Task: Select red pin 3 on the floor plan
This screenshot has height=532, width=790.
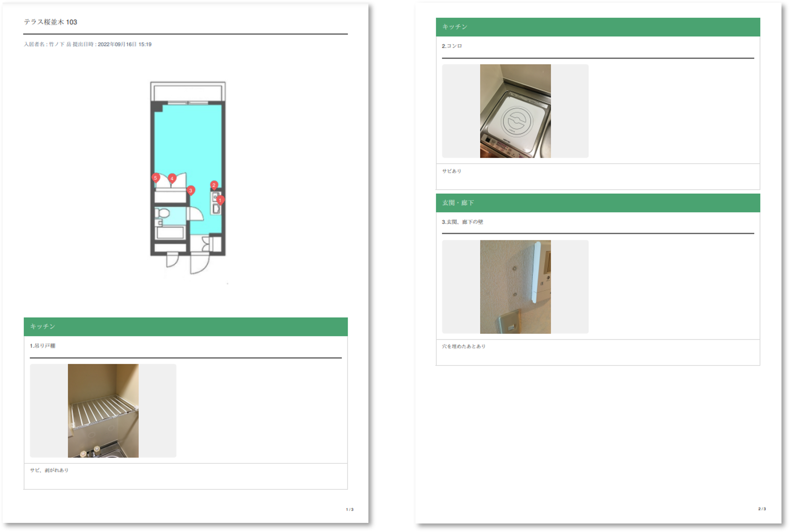Action: coord(191,190)
